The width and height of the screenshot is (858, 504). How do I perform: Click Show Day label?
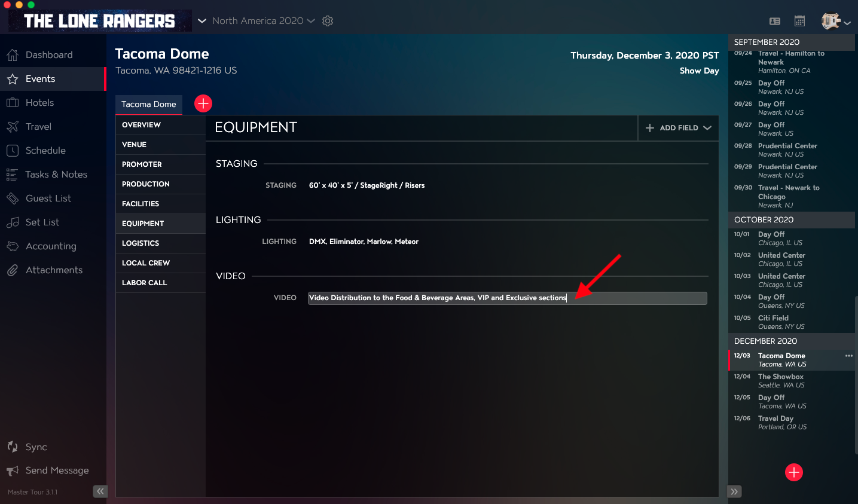coord(699,71)
